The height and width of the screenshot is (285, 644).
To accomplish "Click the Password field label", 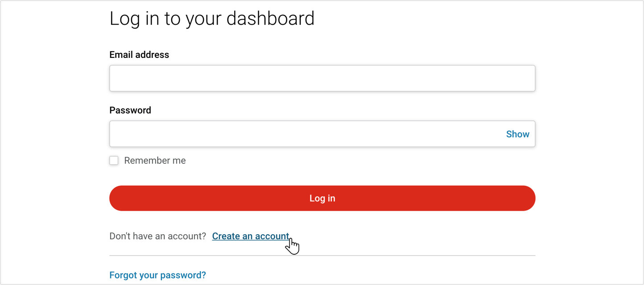I will (x=130, y=110).
